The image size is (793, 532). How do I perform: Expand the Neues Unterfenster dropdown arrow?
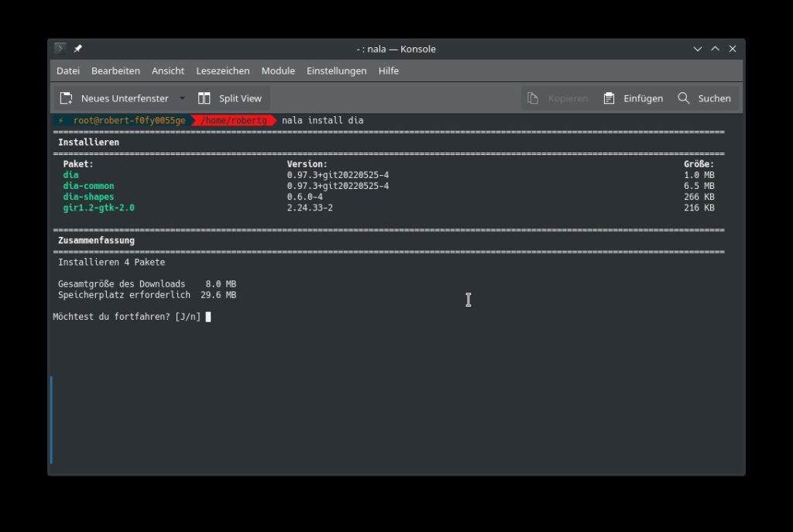[182, 98]
